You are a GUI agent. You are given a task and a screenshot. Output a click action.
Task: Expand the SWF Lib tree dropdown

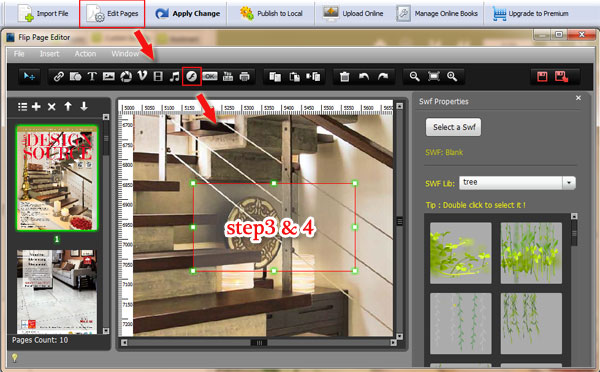click(x=569, y=183)
